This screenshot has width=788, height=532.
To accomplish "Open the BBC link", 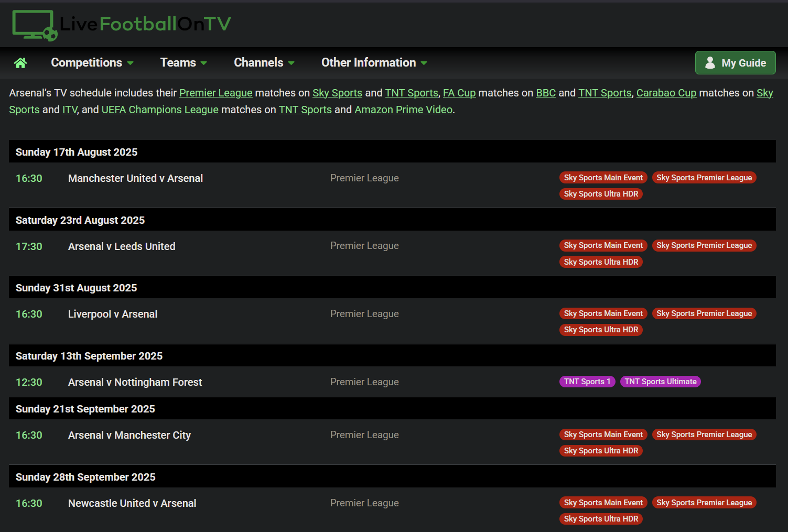I will tap(546, 93).
